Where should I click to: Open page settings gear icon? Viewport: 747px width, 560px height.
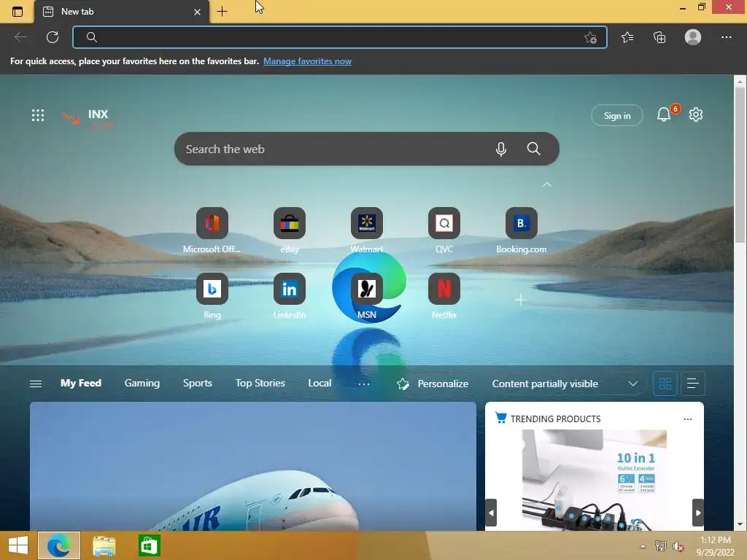pyautogui.click(x=695, y=114)
